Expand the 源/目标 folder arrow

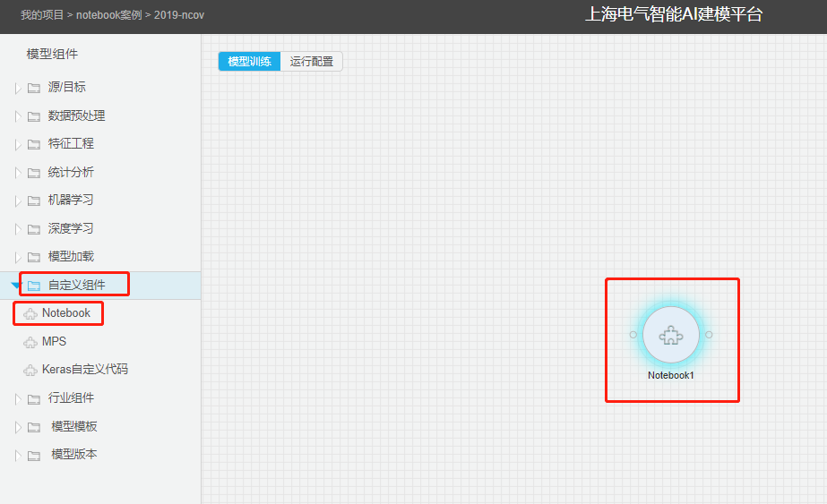point(18,88)
